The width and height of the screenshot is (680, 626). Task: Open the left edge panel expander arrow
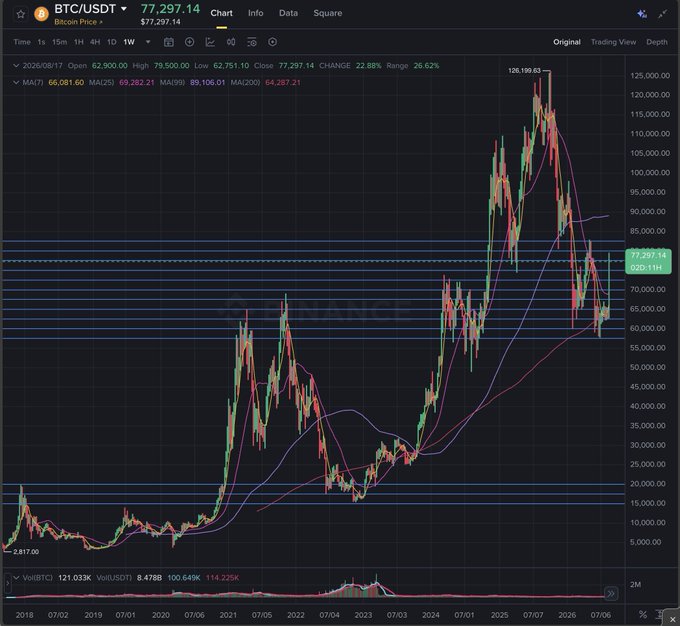(x=7, y=583)
